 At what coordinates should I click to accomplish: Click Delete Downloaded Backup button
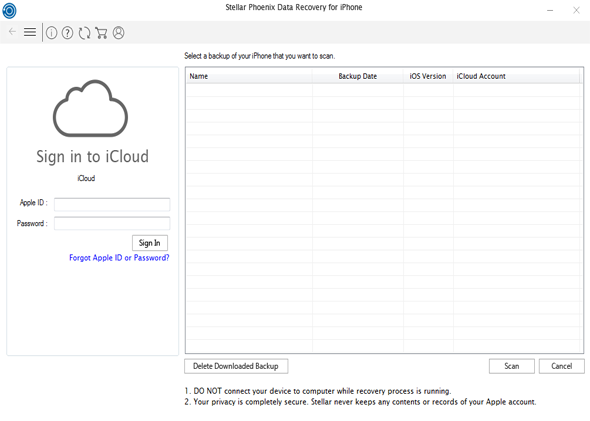point(236,366)
